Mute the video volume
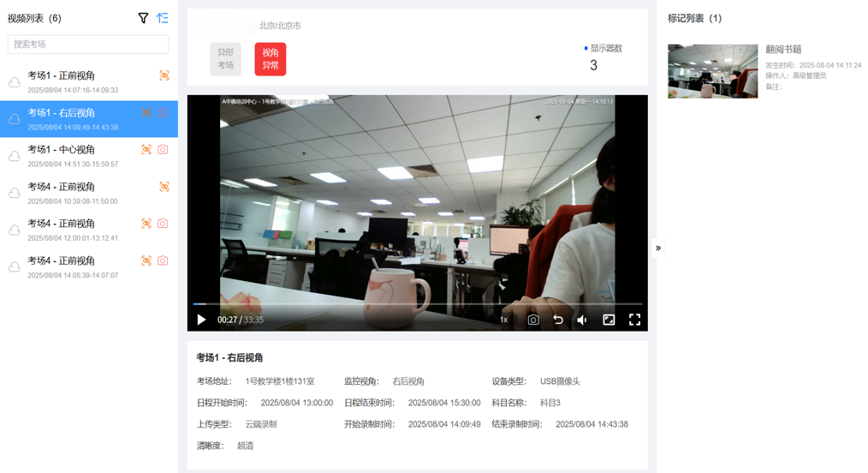The width and height of the screenshot is (868, 473). coord(582,320)
